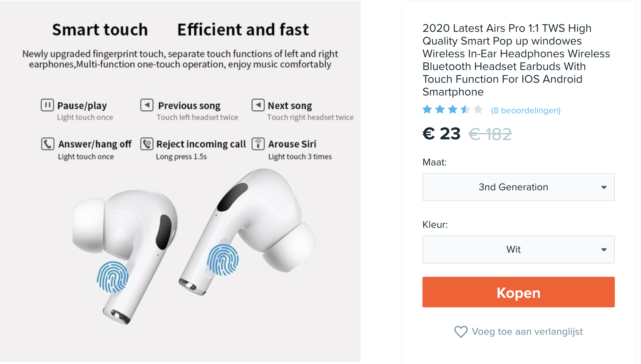Click the heart wishlist icon
641x364 pixels.
coord(461,332)
